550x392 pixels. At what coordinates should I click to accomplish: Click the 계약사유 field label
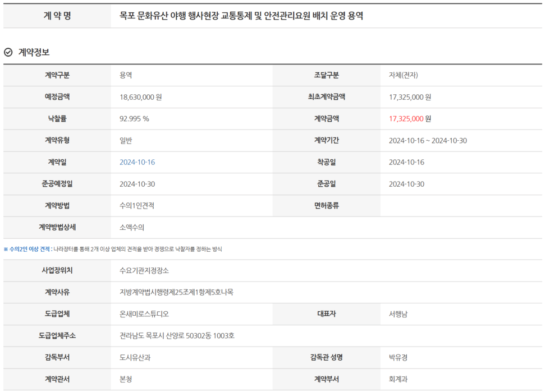pos(57,292)
